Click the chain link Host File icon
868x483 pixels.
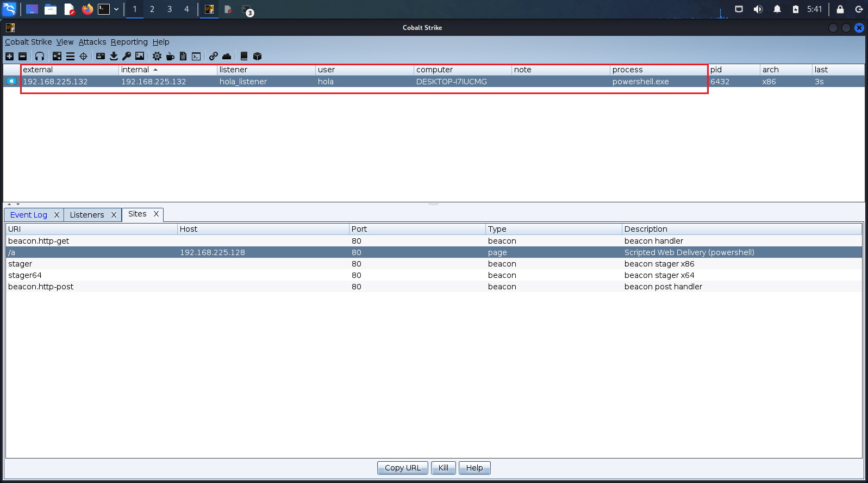pyautogui.click(x=214, y=56)
